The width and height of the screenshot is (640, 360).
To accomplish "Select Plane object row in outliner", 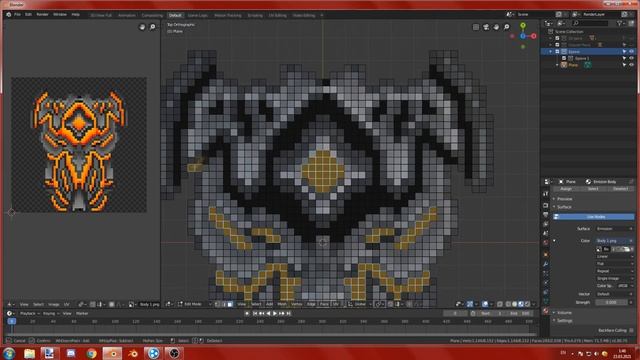I will 573,65.
